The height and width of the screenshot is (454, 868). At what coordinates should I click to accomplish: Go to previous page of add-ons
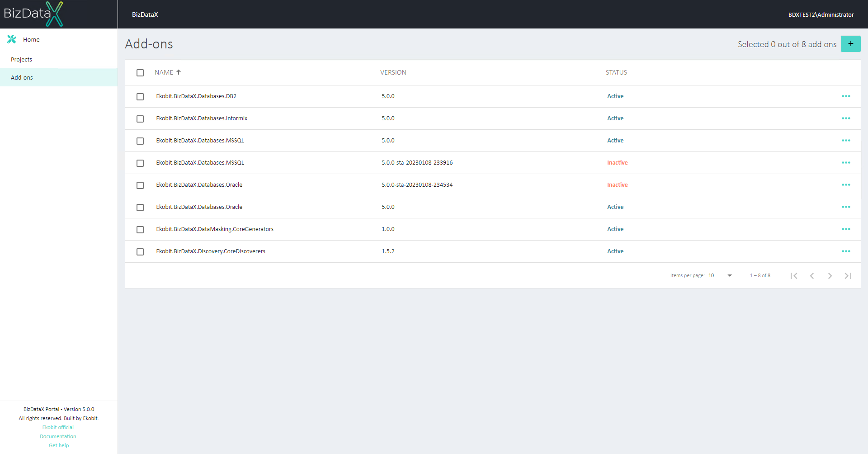click(812, 276)
